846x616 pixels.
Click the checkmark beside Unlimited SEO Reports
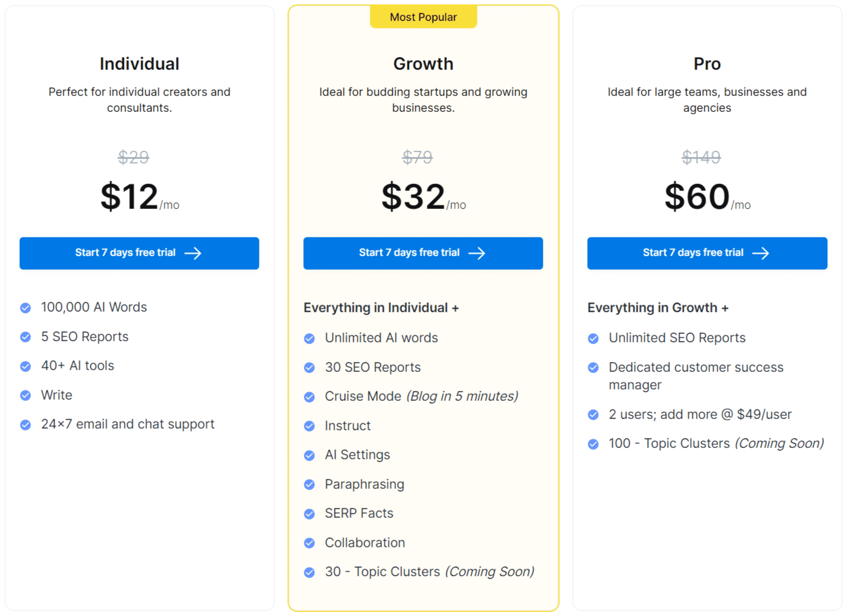click(x=593, y=338)
